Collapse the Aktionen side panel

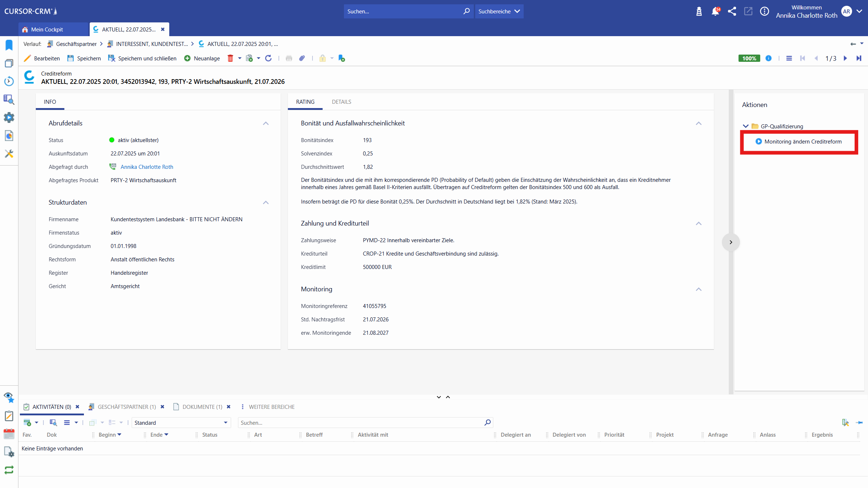(x=731, y=242)
